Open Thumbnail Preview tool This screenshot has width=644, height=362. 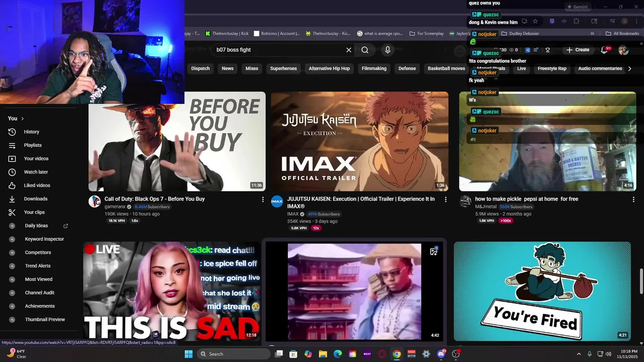tap(45, 319)
